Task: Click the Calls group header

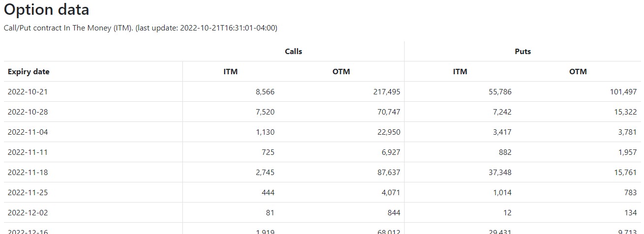Action: click(x=293, y=52)
